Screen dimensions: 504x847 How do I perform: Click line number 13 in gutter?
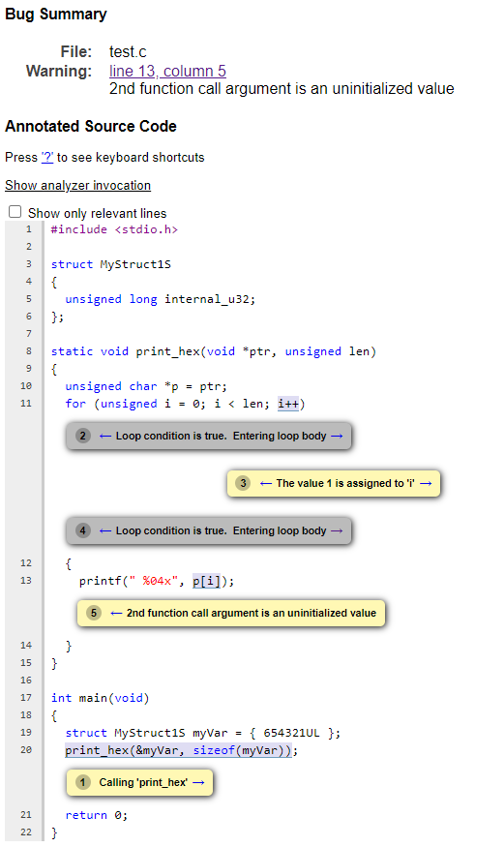(26, 581)
